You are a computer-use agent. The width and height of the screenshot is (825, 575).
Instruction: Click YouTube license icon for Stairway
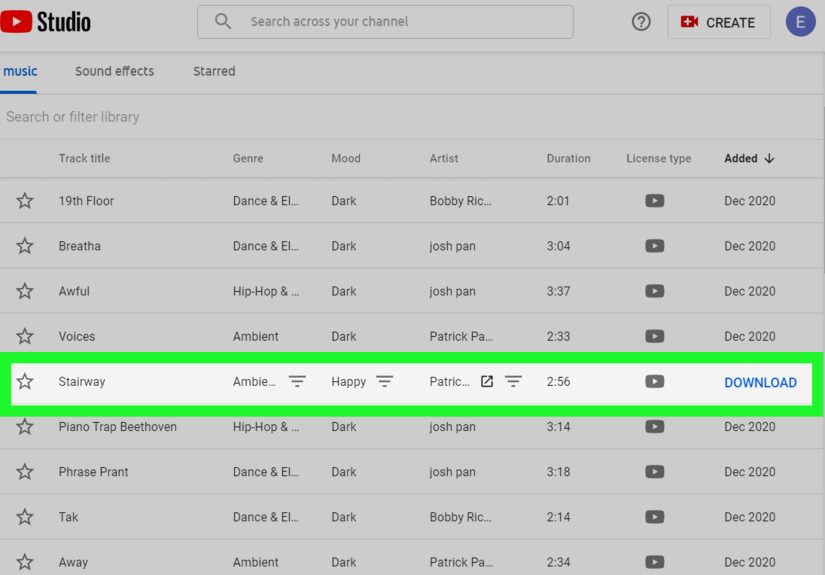(x=655, y=381)
